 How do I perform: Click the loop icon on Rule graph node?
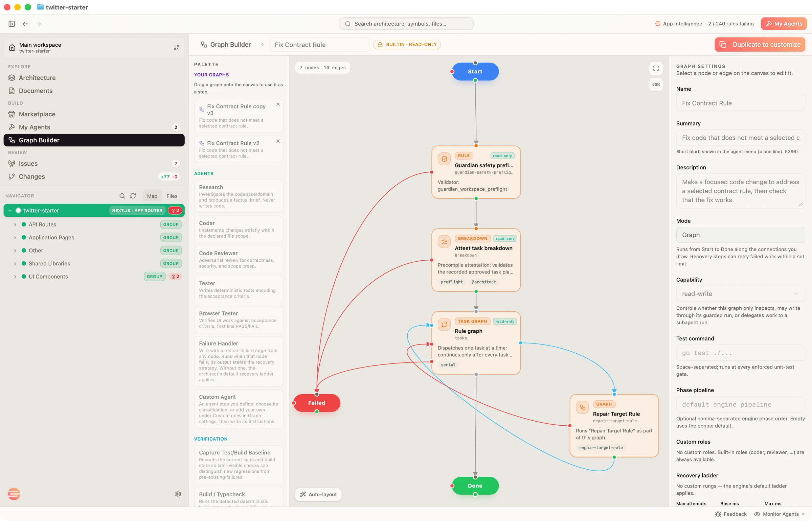click(x=444, y=325)
